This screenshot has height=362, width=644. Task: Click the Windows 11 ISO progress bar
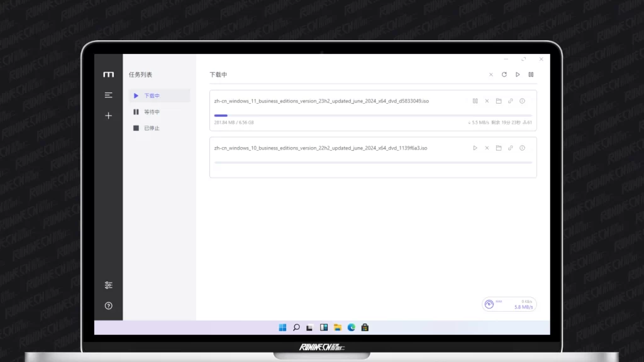373,116
